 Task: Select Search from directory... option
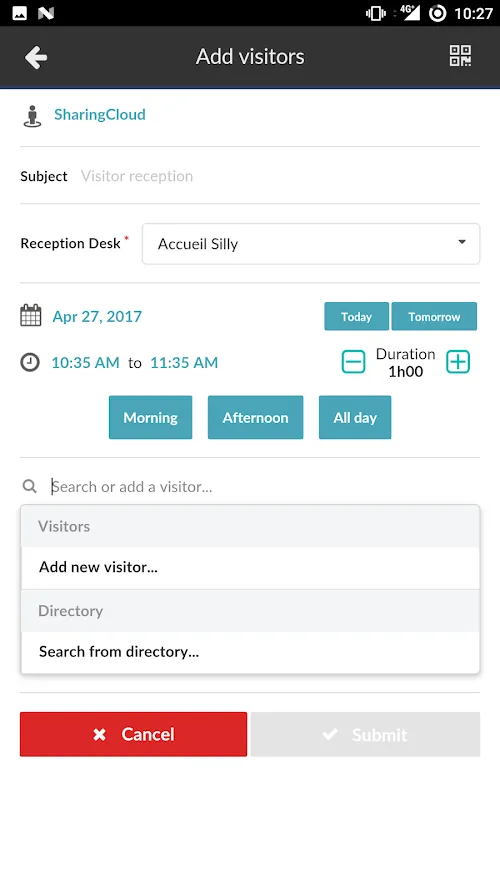(250, 652)
